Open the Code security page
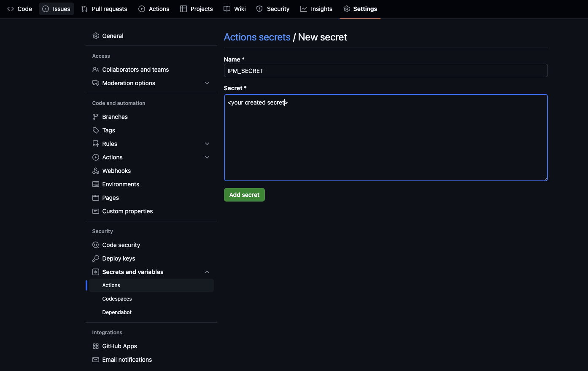The width and height of the screenshot is (588, 371). (x=151, y=245)
